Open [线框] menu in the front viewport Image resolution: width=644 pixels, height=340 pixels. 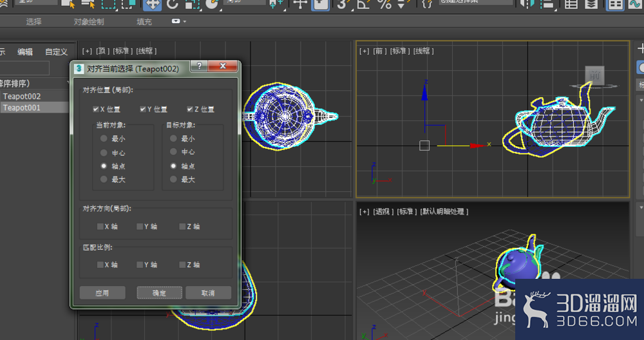[424, 51]
